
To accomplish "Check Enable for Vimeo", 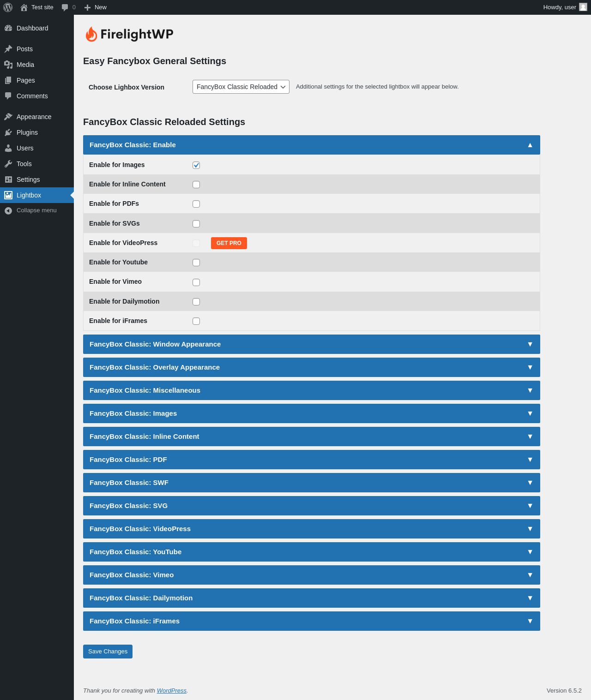I will 196,282.
